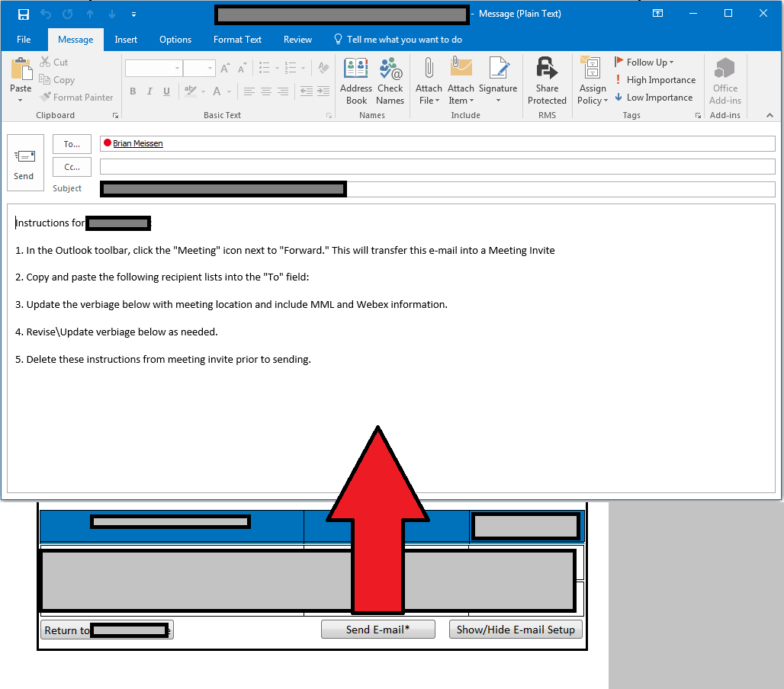Open the font size dropdown
Viewport: 784px width, 689px height.
[210, 68]
